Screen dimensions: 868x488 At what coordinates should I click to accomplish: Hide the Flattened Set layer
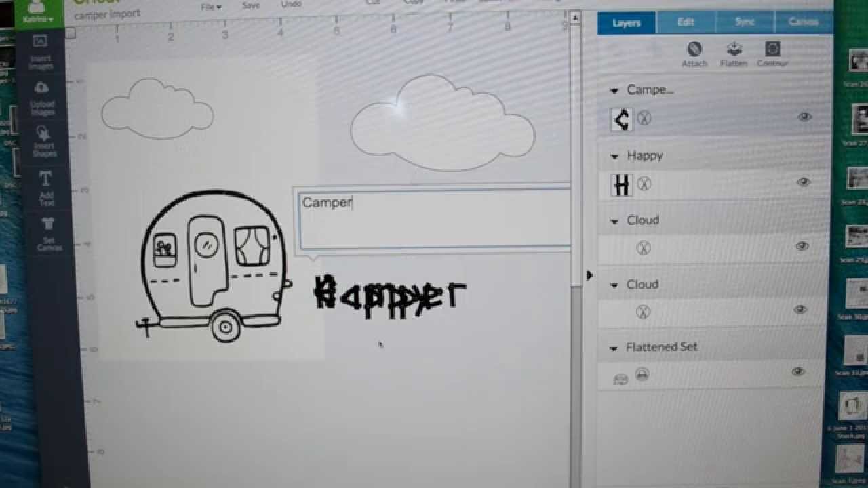click(x=798, y=371)
